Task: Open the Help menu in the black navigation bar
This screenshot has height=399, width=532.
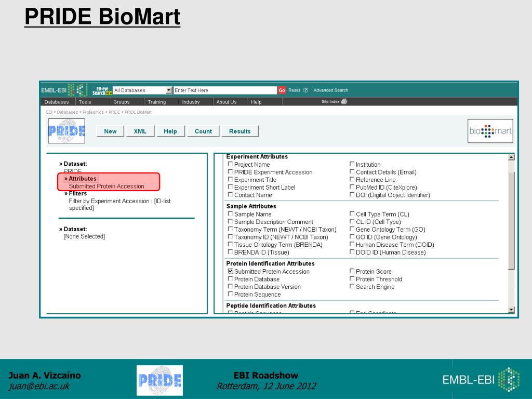Action: [256, 102]
